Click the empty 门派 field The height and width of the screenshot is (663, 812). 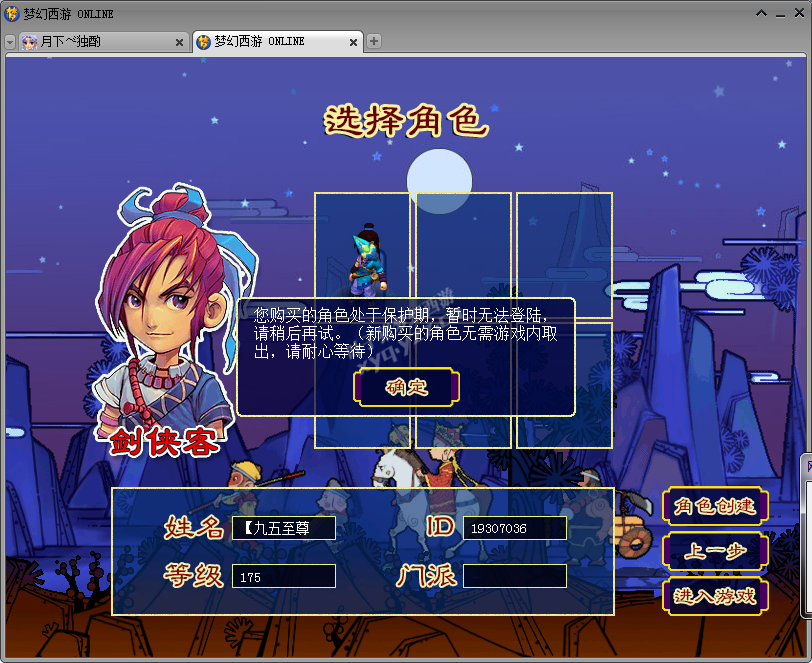click(x=515, y=576)
